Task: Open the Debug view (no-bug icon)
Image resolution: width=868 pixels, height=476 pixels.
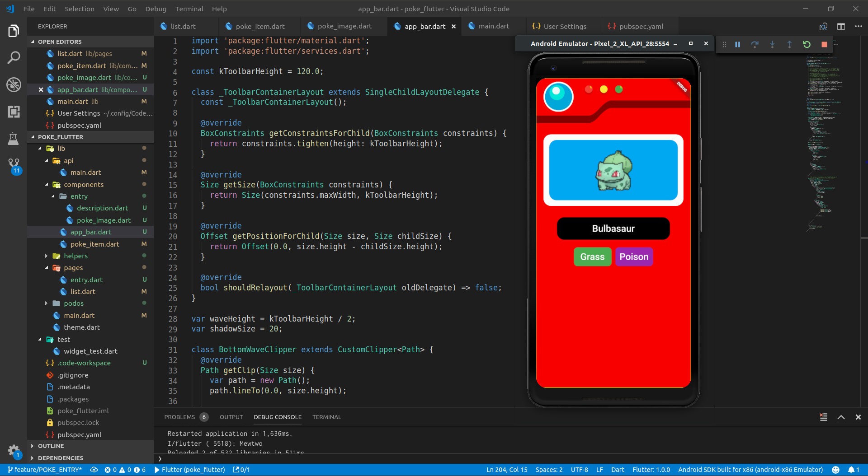Action: (x=14, y=84)
